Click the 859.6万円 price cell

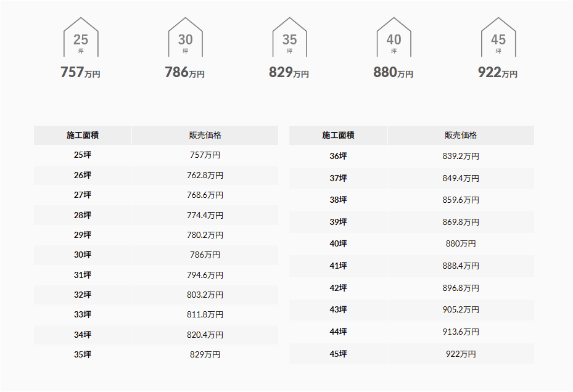461,200
